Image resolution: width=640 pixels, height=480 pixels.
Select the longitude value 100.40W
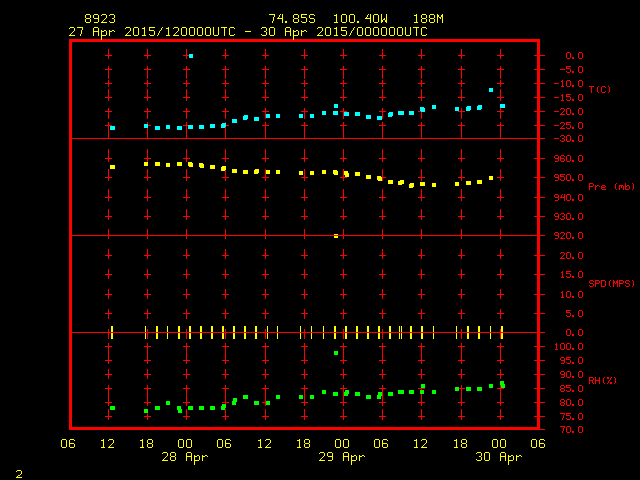pos(360,19)
